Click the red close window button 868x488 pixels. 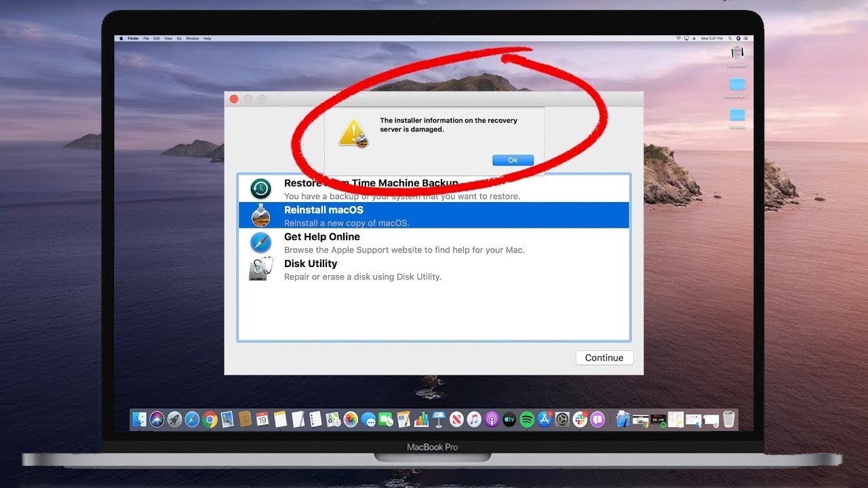point(234,99)
